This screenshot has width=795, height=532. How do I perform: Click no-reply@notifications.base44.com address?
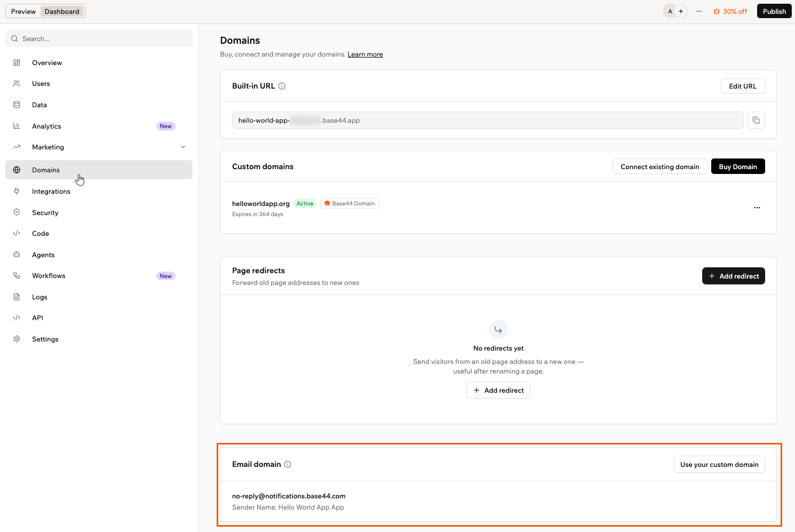coord(289,496)
